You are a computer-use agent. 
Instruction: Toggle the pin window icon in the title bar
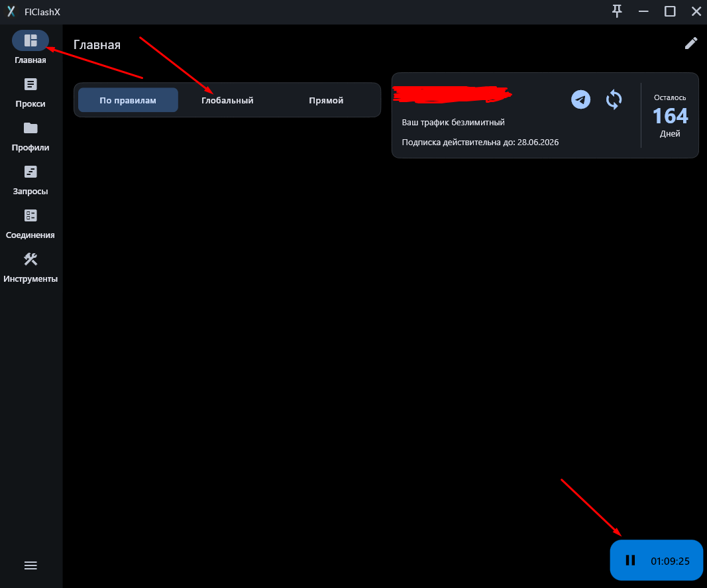click(617, 11)
